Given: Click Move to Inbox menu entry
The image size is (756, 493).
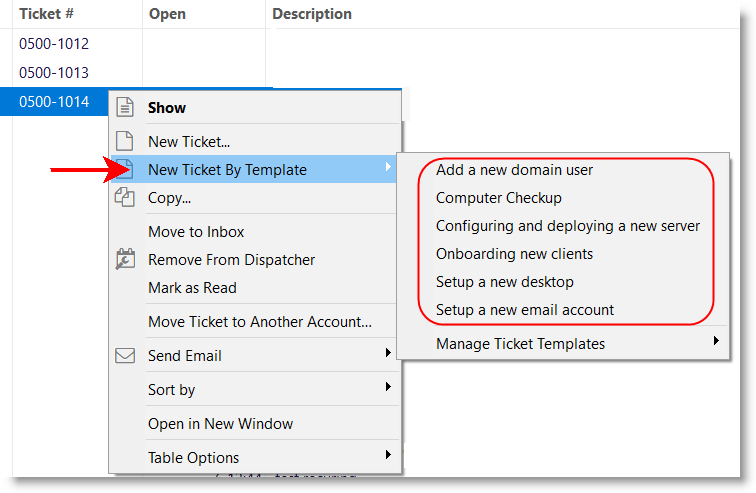Looking at the screenshot, I should coord(196,231).
